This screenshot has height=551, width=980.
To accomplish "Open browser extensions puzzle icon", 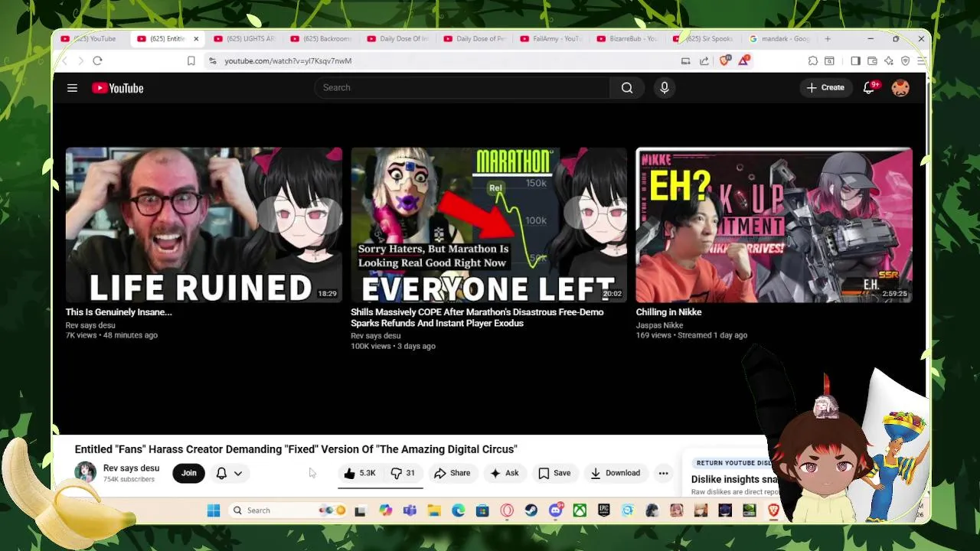I will 813,60.
